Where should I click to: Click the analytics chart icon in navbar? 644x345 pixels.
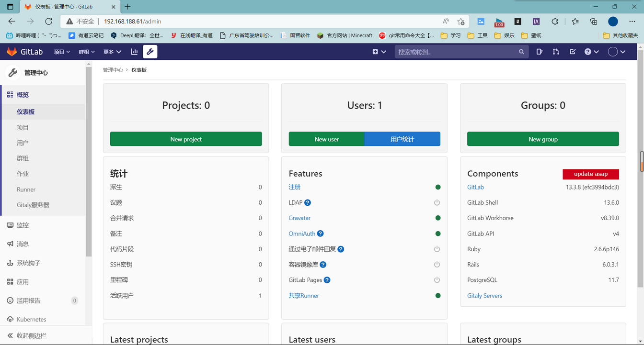point(134,52)
